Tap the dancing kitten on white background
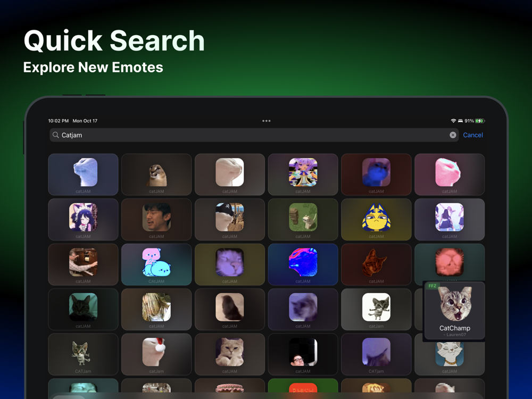 coord(376,310)
